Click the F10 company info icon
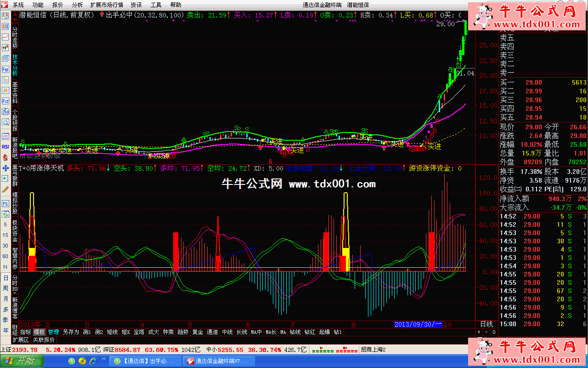Image resolution: width=588 pixels, height=368 pixels. point(6,69)
